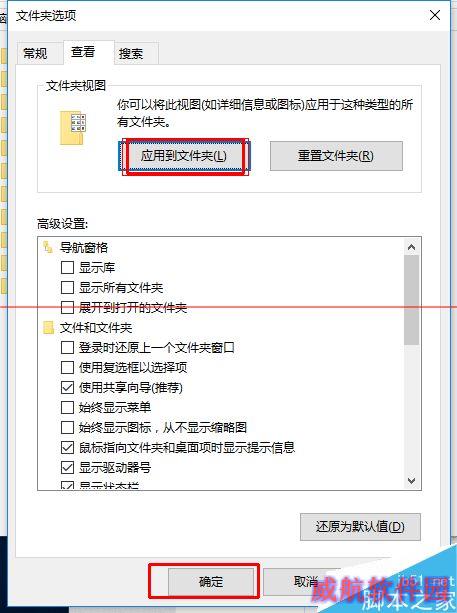Image resolution: width=457 pixels, height=613 pixels.
Task: Open the 搜索 tab
Action: (x=131, y=54)
